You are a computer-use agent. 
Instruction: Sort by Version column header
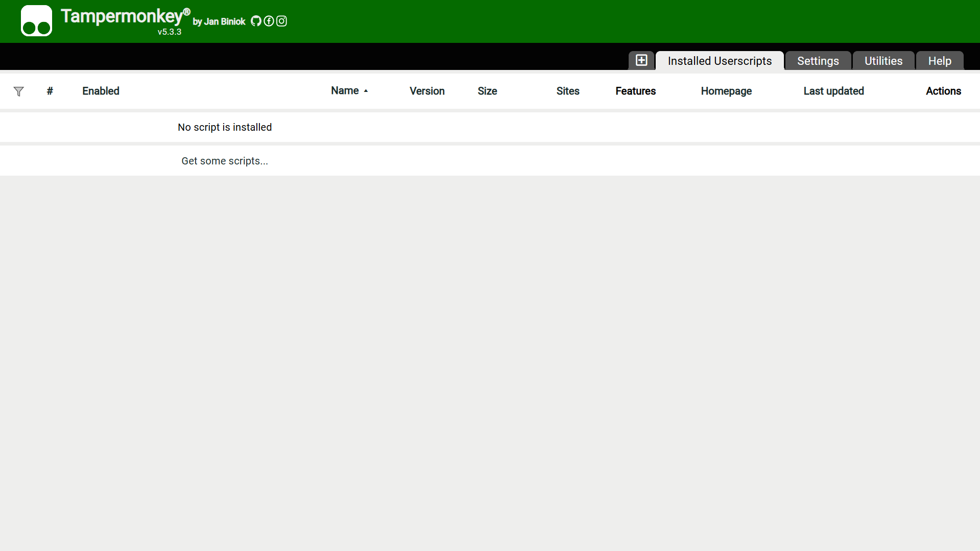click(x=427, y=91)
